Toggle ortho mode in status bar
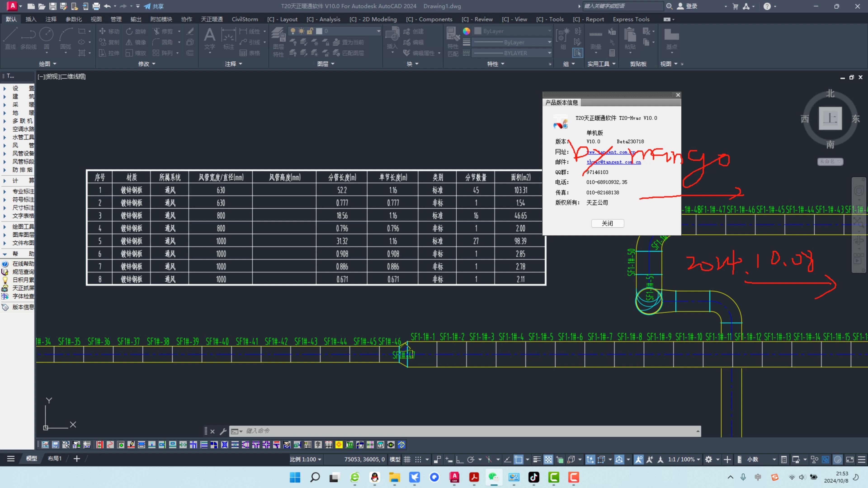 click(x=460, y=459)
